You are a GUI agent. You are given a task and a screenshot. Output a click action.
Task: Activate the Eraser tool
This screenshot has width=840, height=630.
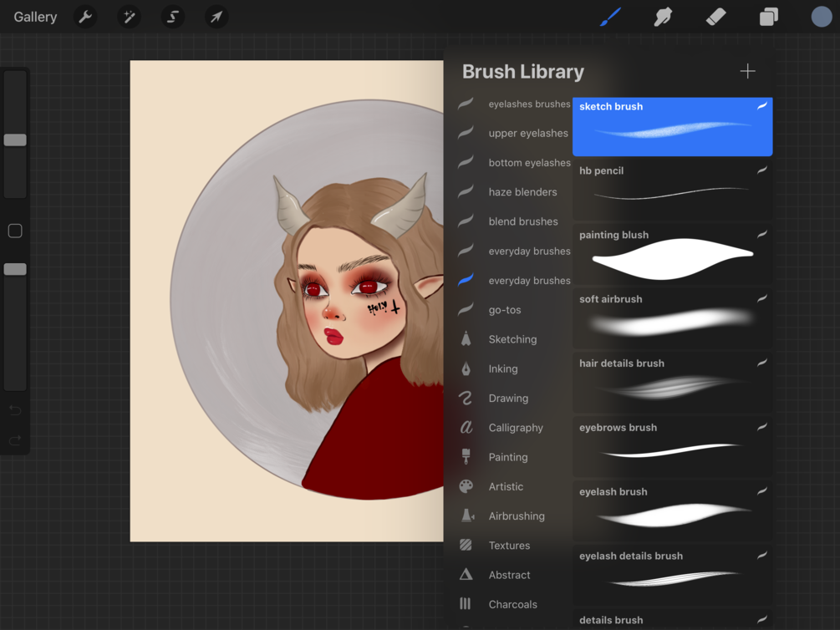coord(715,16)
